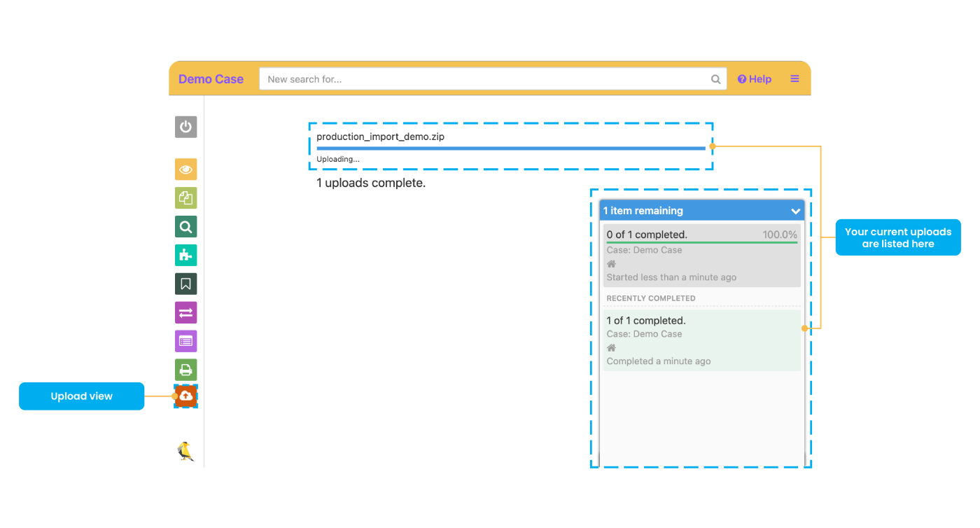Click the 'Demo Case' title in the header
Image resolution: width=980 pixels, height=528 pixels.
pyautogui.click(x=211, y=78)
